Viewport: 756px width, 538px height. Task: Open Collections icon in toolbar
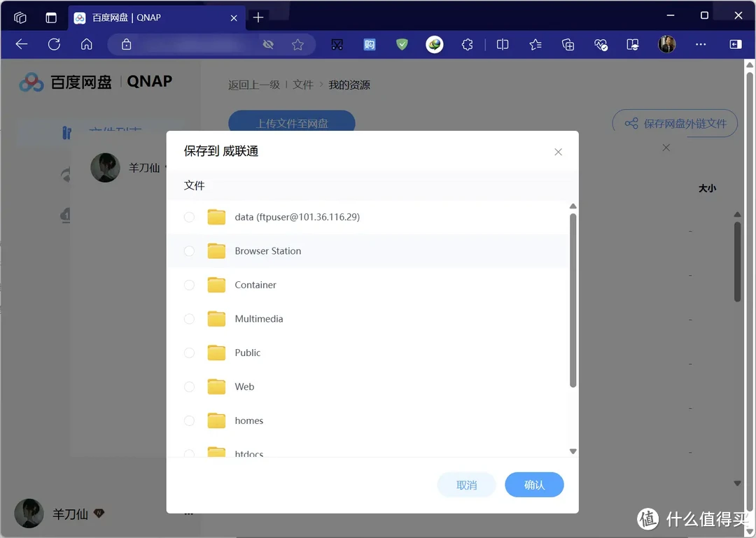tap(568, 45)
